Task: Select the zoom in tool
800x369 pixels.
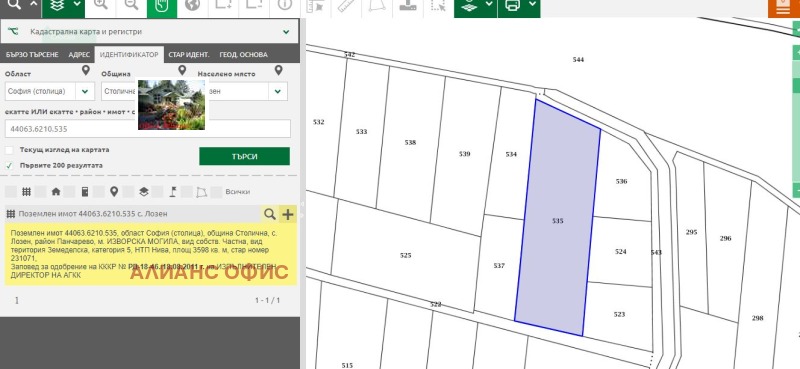Action: point(101,5)
